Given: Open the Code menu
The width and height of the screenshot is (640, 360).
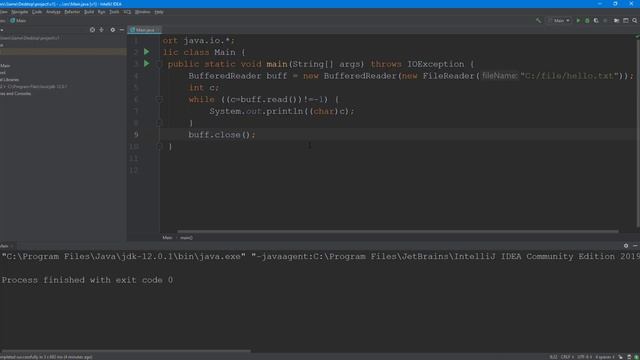Looking at the screenshot, I should pos(37,12).
